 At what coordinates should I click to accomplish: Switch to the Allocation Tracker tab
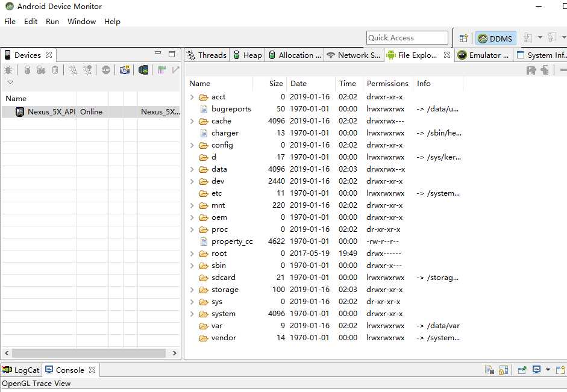tap(295, 55)
